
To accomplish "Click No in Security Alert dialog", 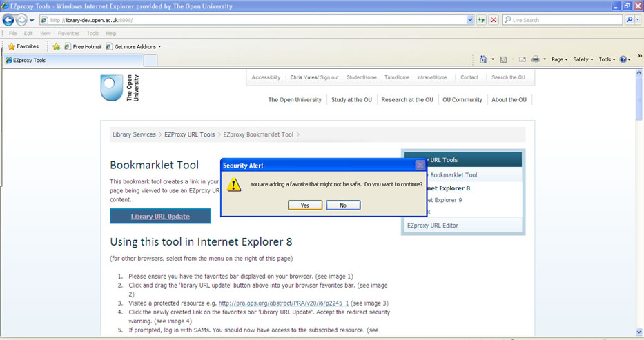I will point(343,205).
